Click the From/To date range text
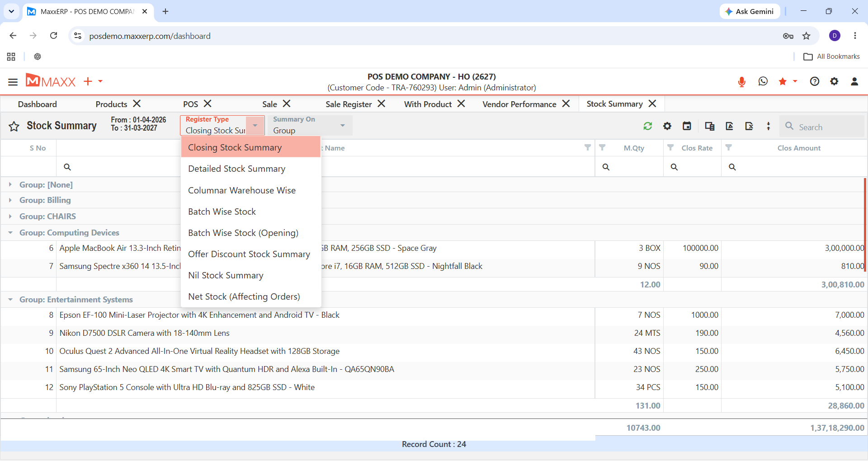Image resolution: width=868 pixels, height=461 pixels. coord(138,124)
